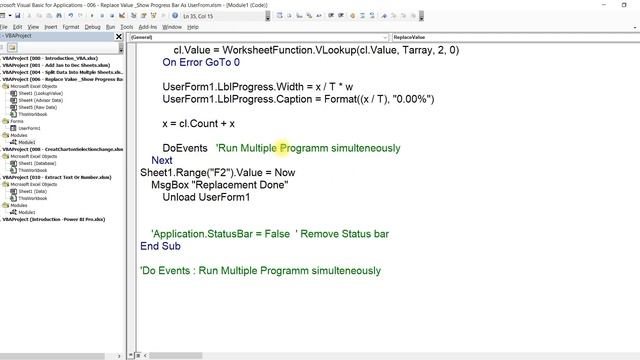
Task: Comment out the block with Comment Block icon
Action: (x=362, y=16)
